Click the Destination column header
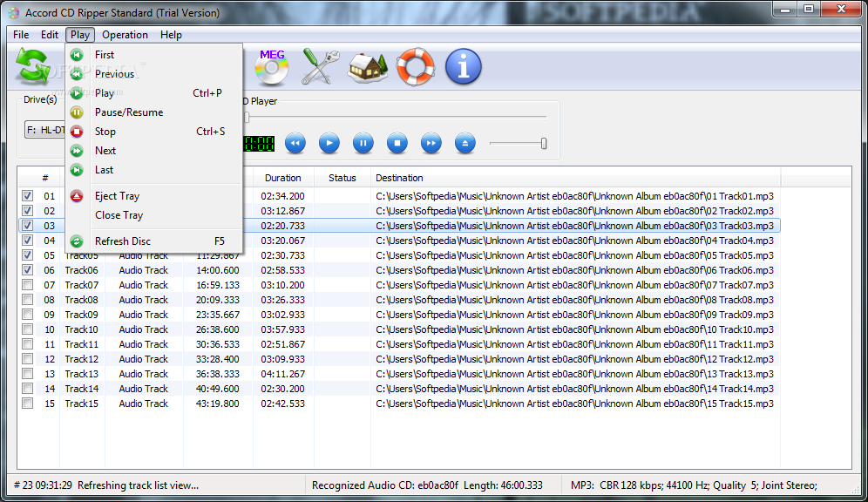This screenshot has width=868, height=502. point(576,178)
